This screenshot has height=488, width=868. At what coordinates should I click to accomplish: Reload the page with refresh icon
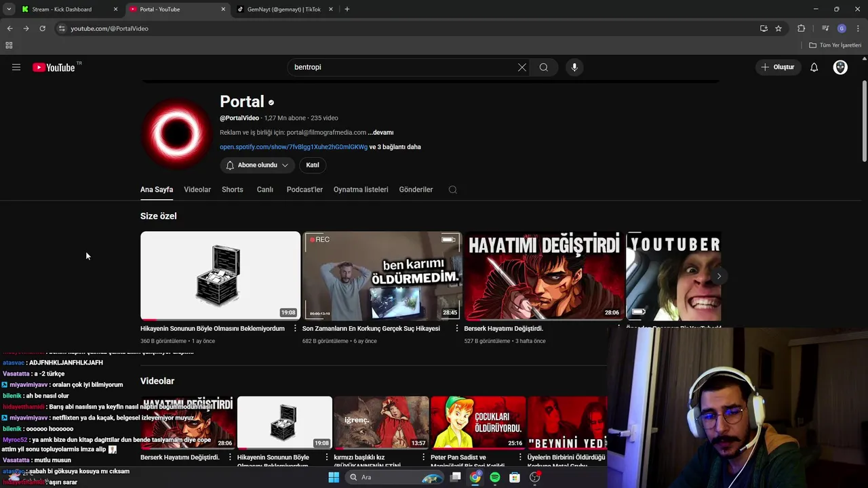(42, 28)
